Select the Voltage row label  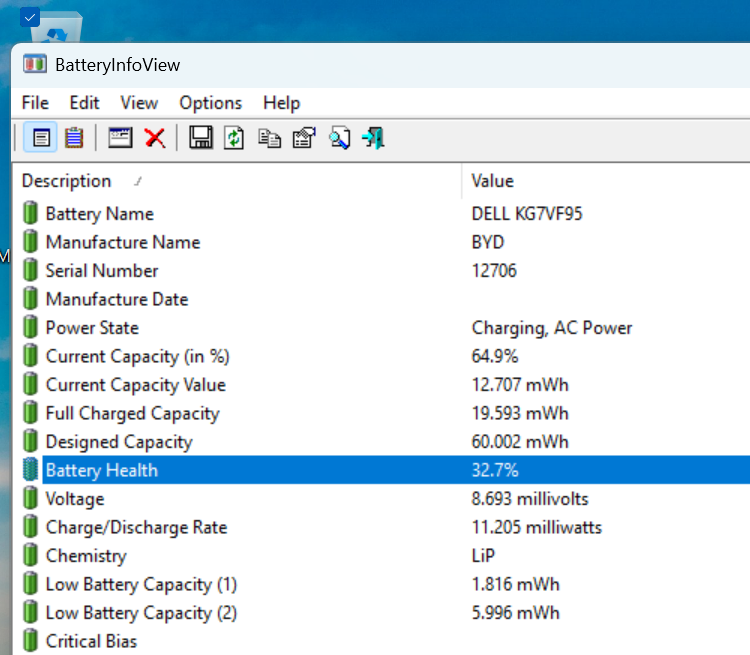click(x=75, y=499)
